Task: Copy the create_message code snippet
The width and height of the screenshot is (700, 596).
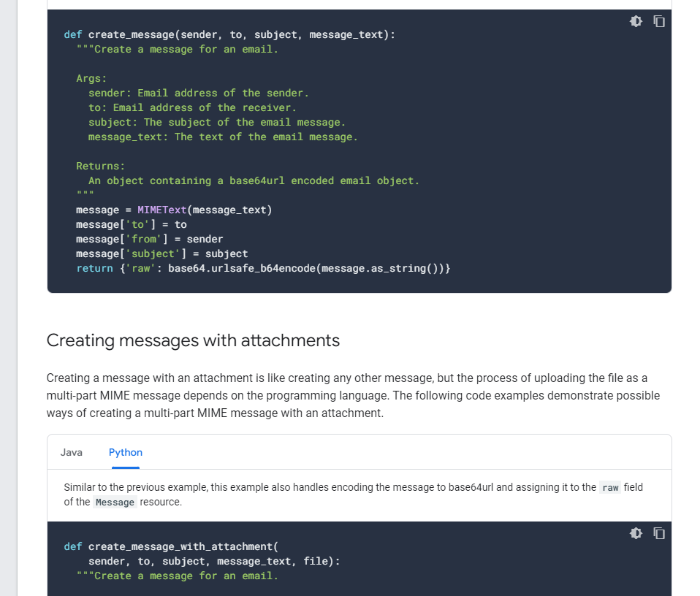Action: [x=659, y=21]
